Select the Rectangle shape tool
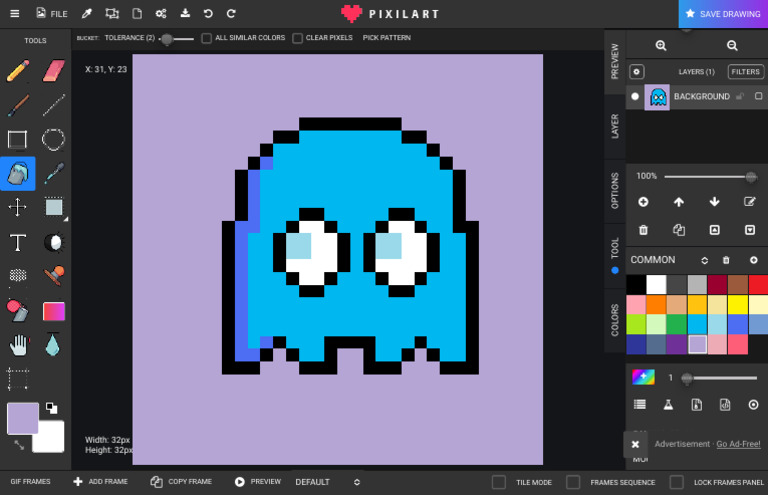The image size is (768, 495). [x=18, y=140]
